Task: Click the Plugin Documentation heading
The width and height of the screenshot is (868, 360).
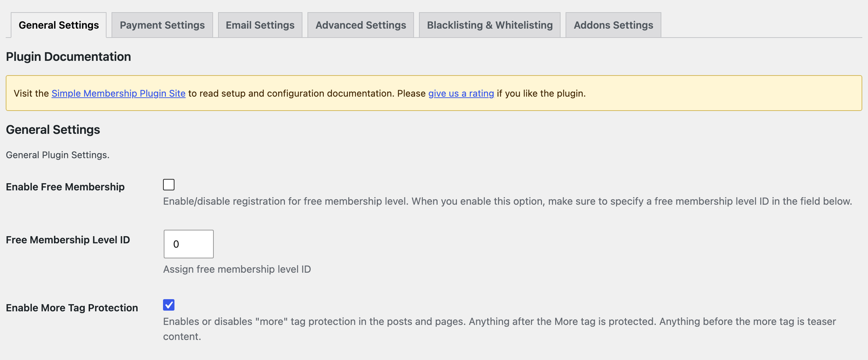Action: tap(69, 57)
